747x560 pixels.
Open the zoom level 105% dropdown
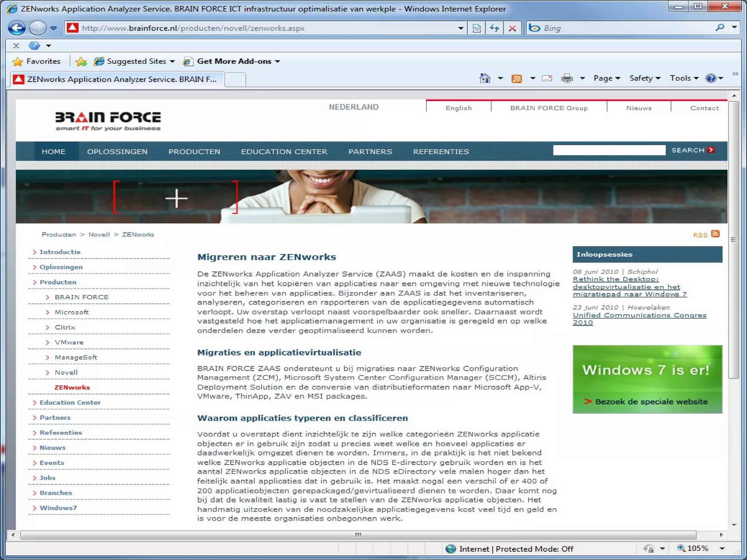(x=722, y=549)
